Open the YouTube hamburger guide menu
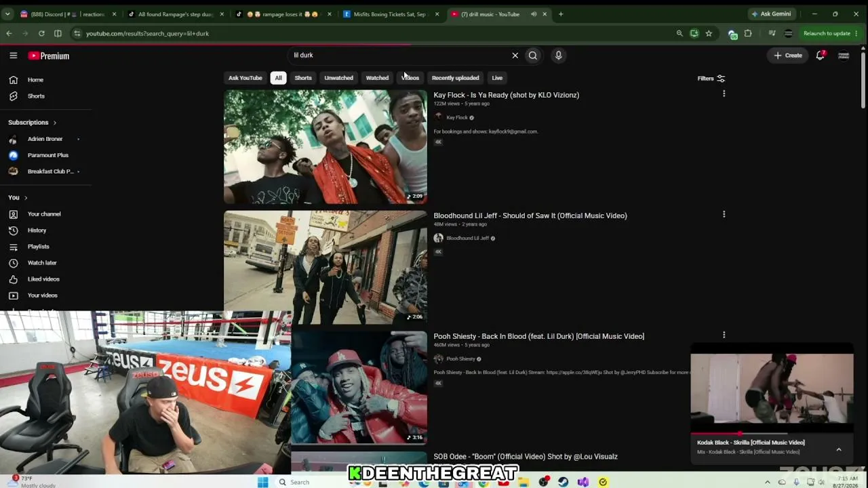Viewport: 868px width, 488px height. pyautogui.click(x=13, y=56)
